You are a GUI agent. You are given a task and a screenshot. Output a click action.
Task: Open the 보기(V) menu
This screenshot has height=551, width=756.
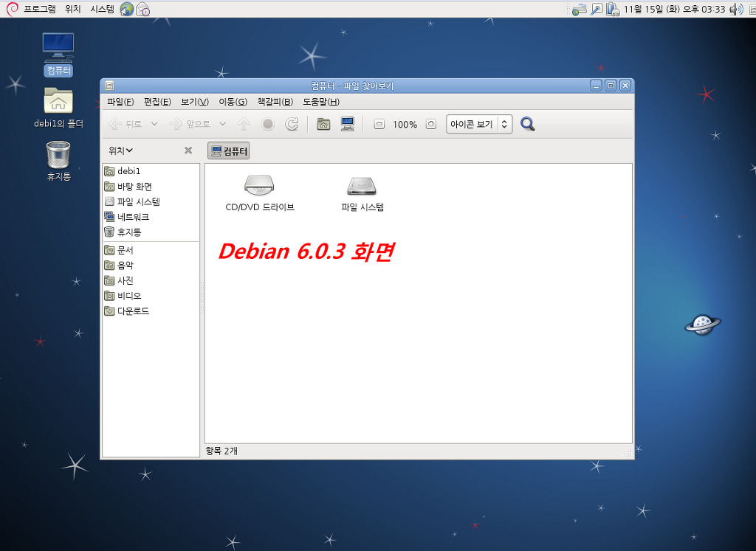click(195, 102)
